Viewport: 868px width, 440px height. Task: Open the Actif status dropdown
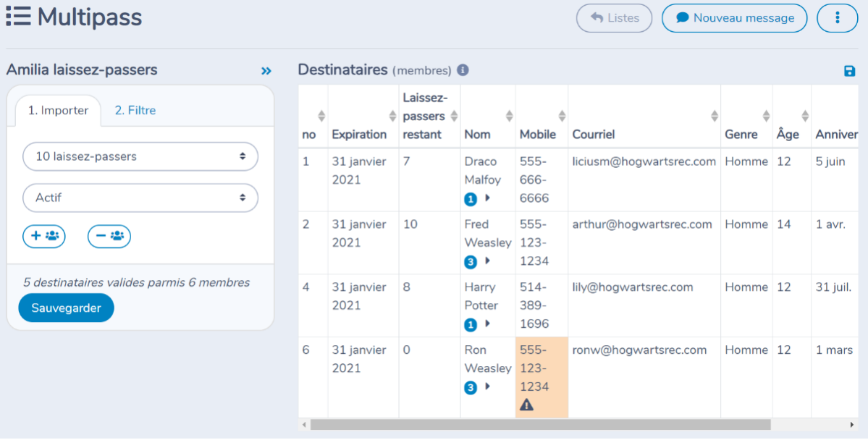coord(140,198)
